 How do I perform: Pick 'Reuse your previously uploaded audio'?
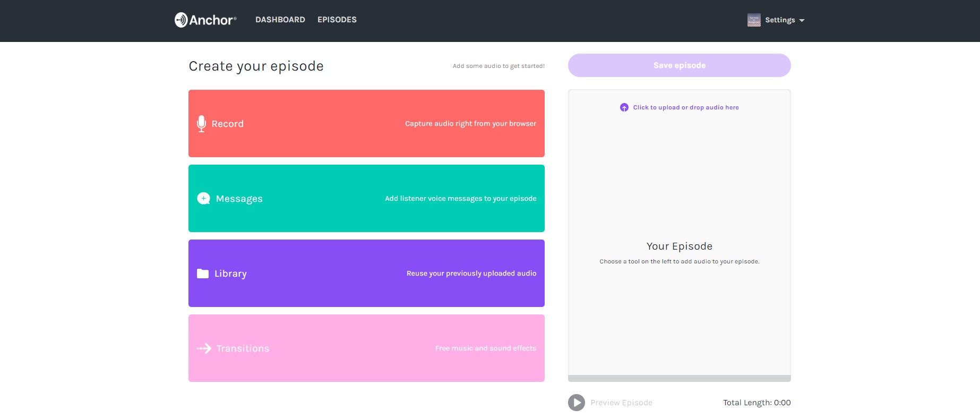471,274
